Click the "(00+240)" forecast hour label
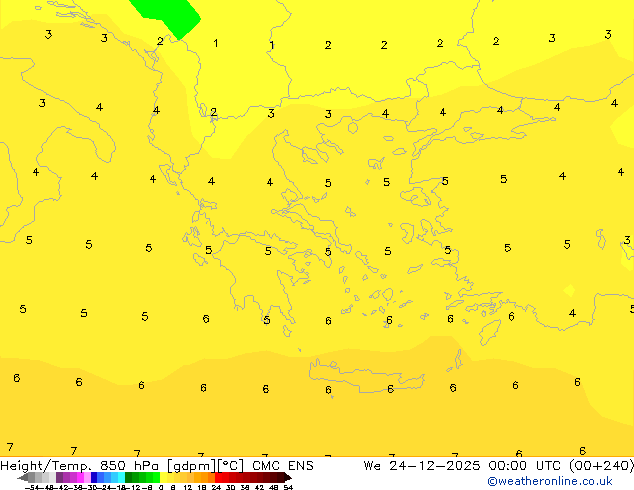Image resolution: width=634 pixels, height=490 pixels. point(598,465)
